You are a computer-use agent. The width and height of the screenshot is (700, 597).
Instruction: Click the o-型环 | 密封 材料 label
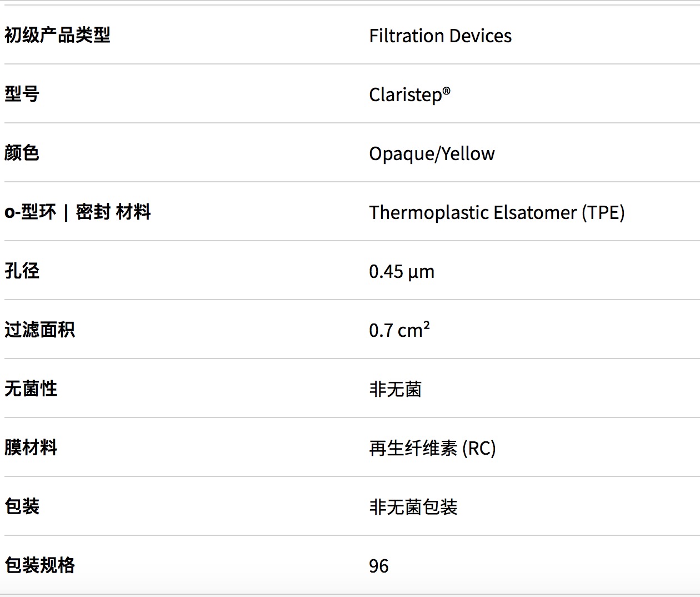[78, 212]
